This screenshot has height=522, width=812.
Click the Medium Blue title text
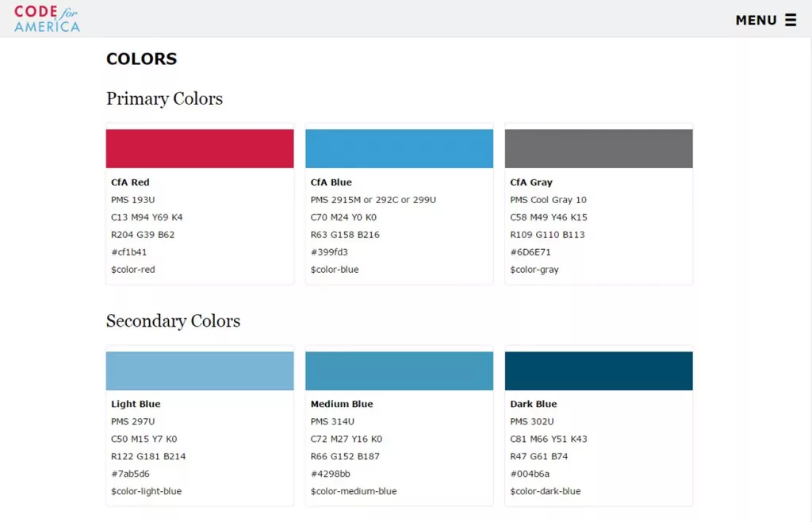click(x=342, y=404)
